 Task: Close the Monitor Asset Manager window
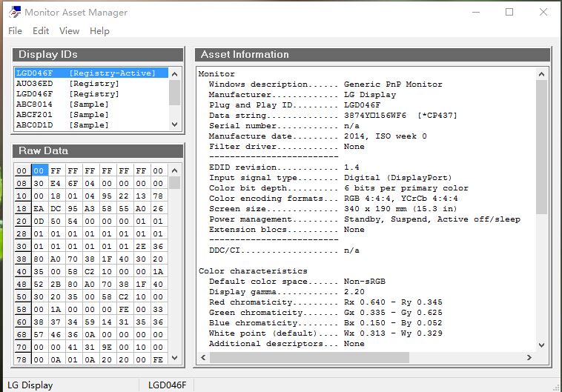point(543,12)
